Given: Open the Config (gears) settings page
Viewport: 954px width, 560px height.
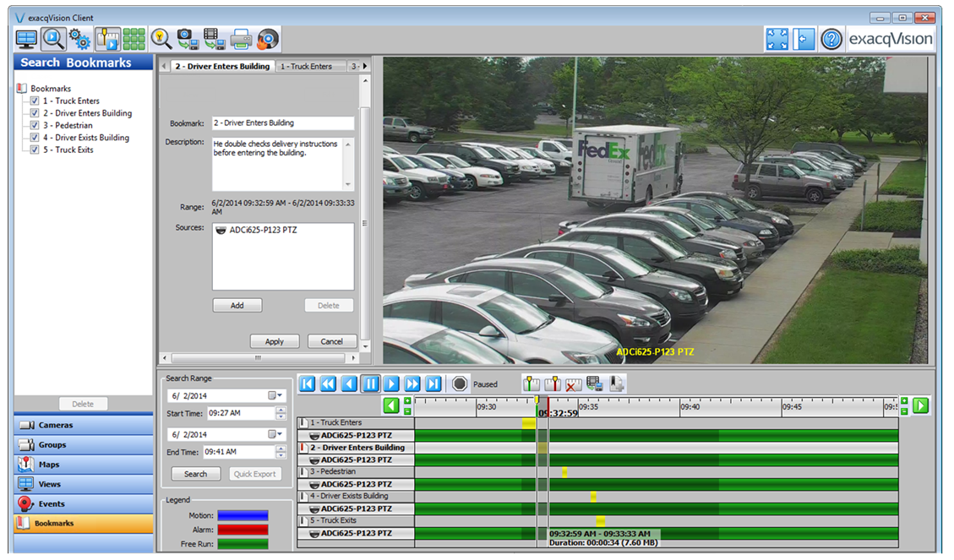Looking at the screenshot, I should [79, 38].
